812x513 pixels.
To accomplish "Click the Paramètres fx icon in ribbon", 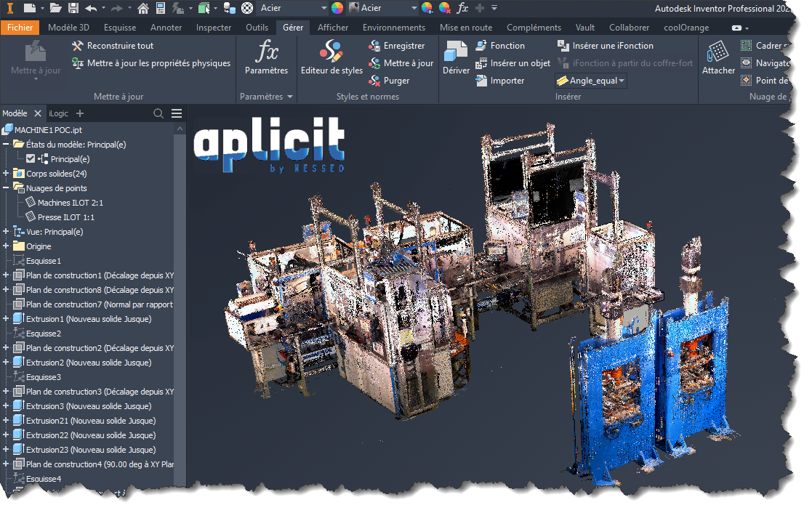I will [266, 52].
